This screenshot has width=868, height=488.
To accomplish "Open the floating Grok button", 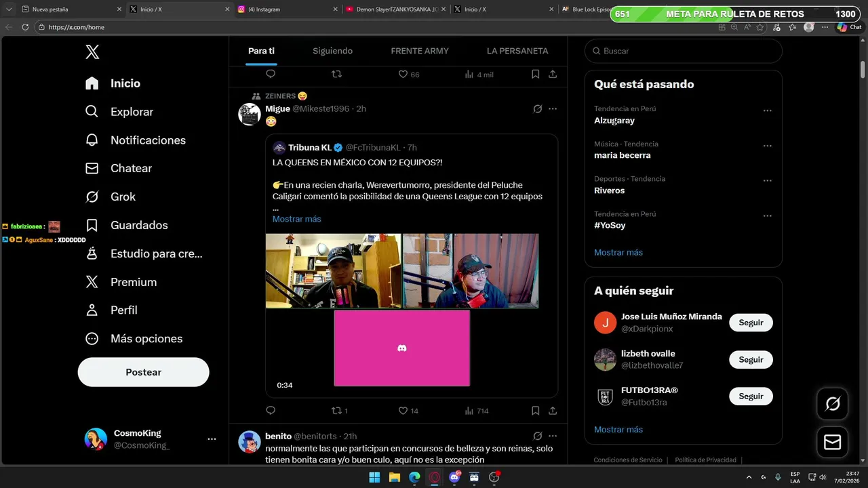I will point(832,405).
